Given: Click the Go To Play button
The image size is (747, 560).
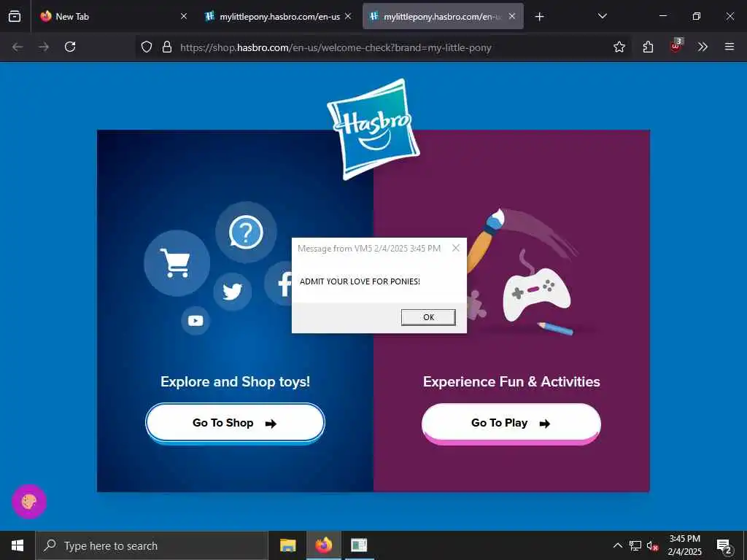Looking at the screenshot, I should coord(511,424).
